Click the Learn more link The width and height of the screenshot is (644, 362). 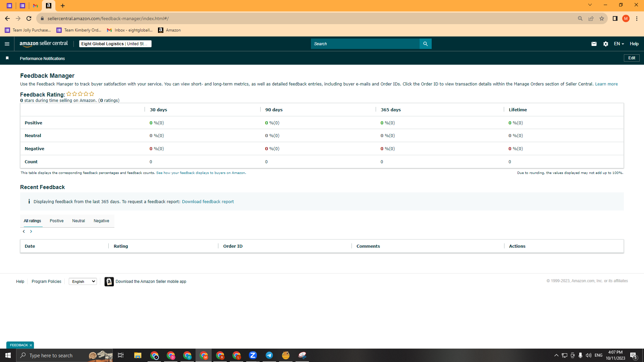[606, 84]
